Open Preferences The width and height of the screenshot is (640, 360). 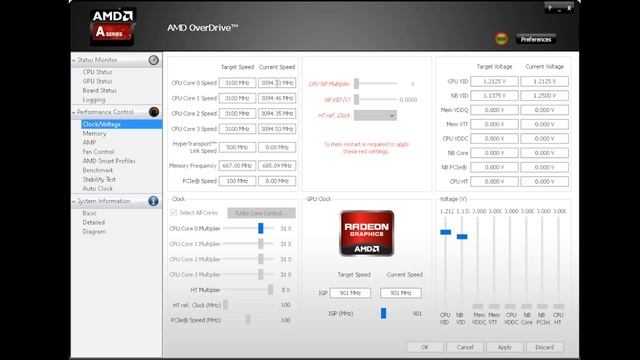tap(536, 39)
